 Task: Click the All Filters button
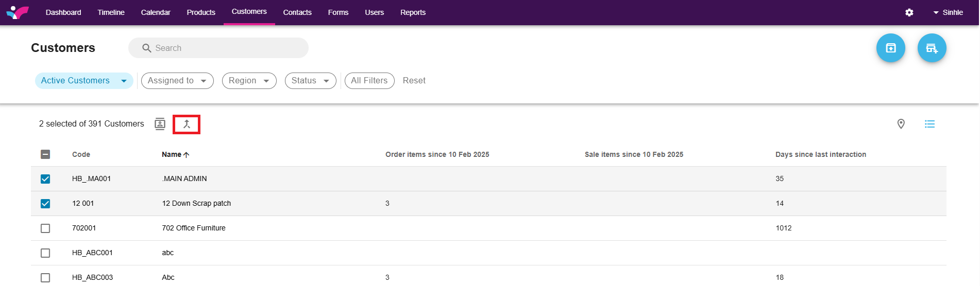point(369,81)
